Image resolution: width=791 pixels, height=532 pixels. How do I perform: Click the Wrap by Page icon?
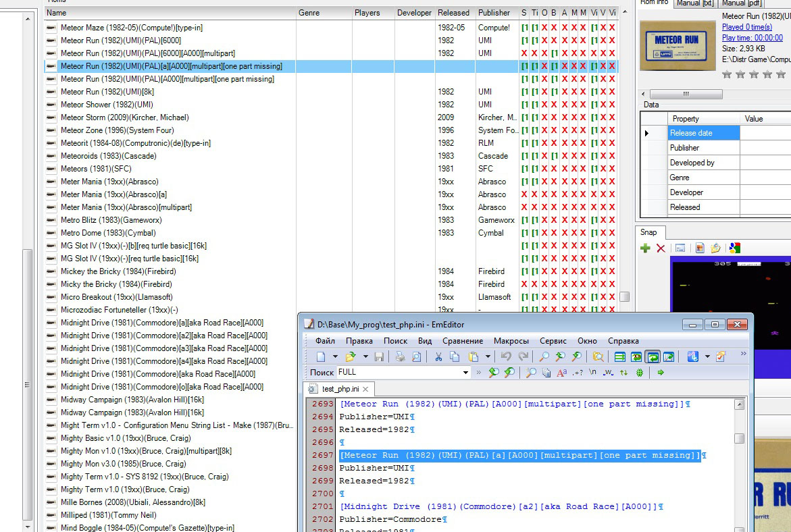click(669, 357)
